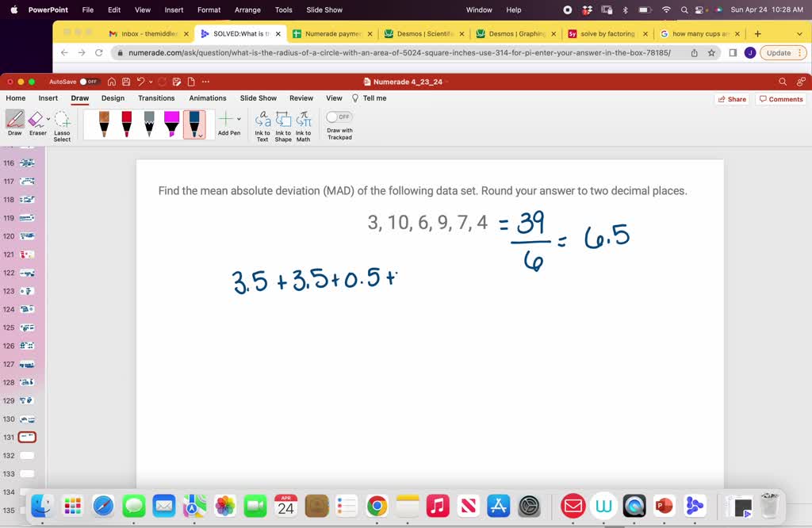Open the Add Pen dropdown arrow

239,119
